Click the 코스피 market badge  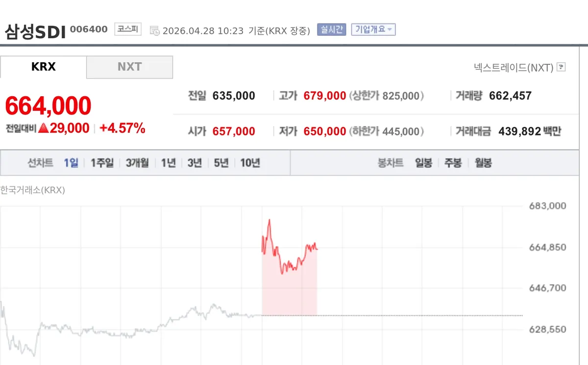pos(128,29)
